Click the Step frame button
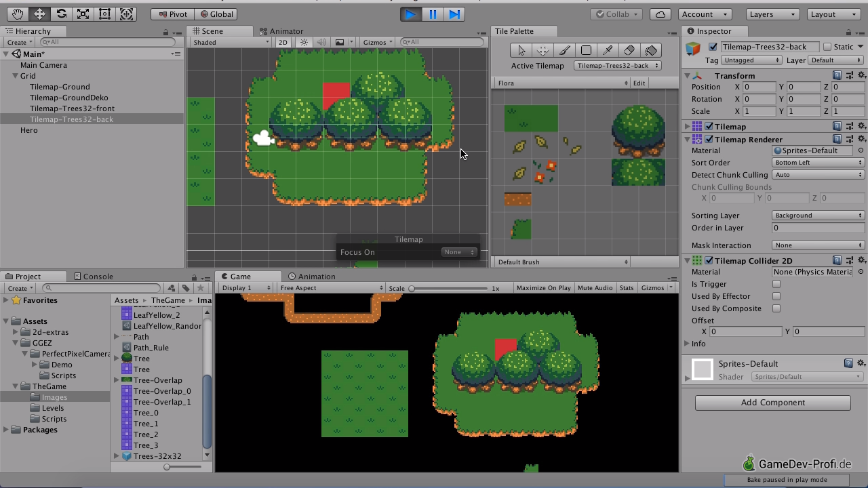Image resolution: width=868 pixels, height=488 pixels. point(454,14)
